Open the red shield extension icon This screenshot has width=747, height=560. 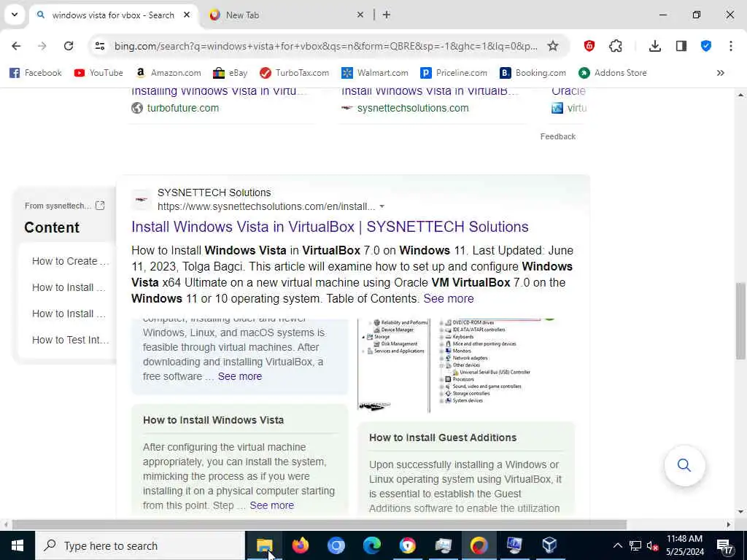[x=589, y=46]
